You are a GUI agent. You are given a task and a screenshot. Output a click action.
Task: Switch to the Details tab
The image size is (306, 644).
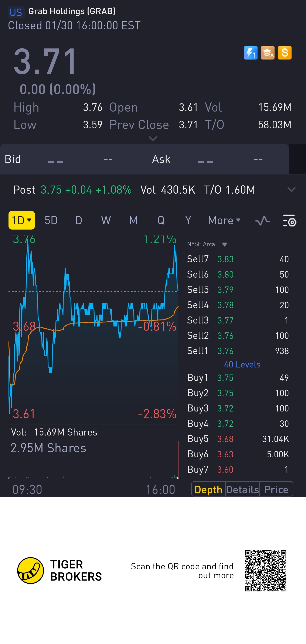coord(242,489)
